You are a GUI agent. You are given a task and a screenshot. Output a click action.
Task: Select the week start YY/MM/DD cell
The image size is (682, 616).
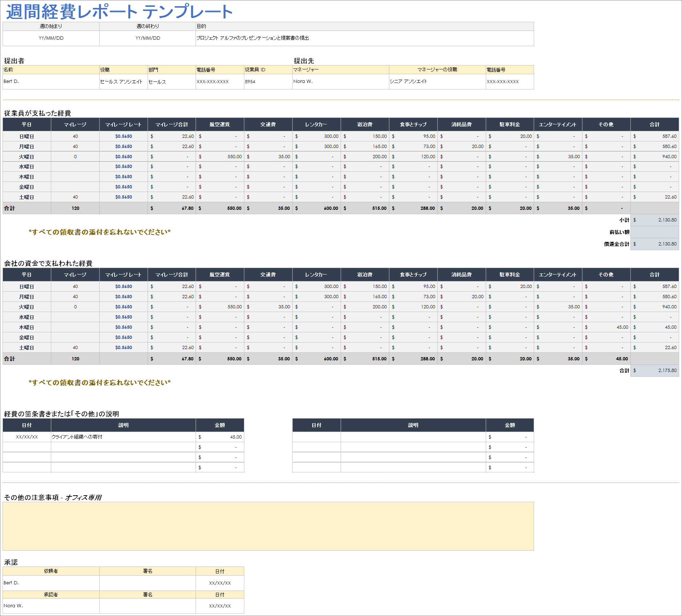[51, 38]
